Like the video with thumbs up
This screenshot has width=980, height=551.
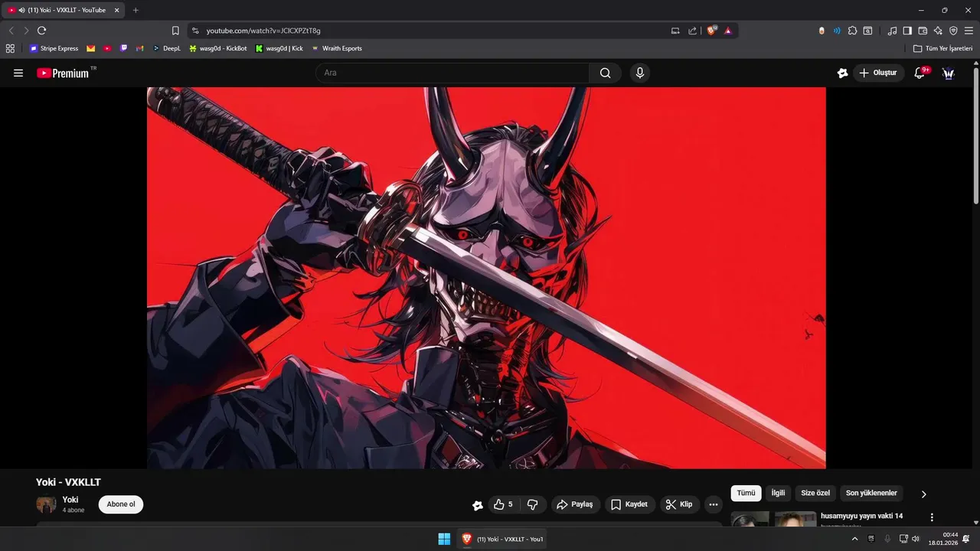pyautogui.click(x=504, y=504)
